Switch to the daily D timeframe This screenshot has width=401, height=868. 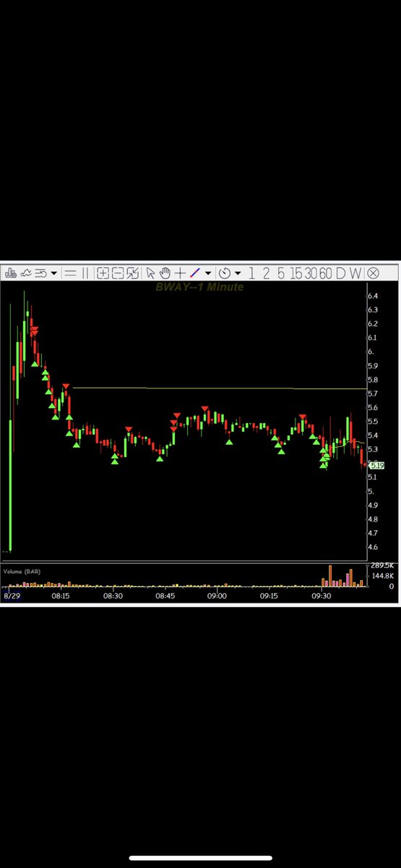click(340, 273)
